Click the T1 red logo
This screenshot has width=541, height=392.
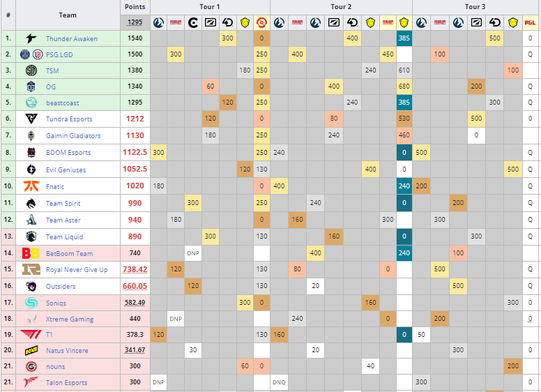click(31, 334)
